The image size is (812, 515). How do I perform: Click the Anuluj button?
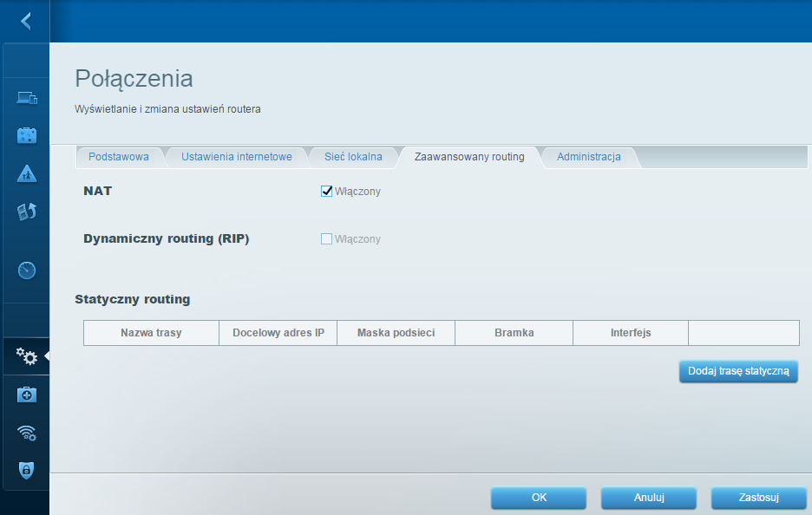point(649,498)
